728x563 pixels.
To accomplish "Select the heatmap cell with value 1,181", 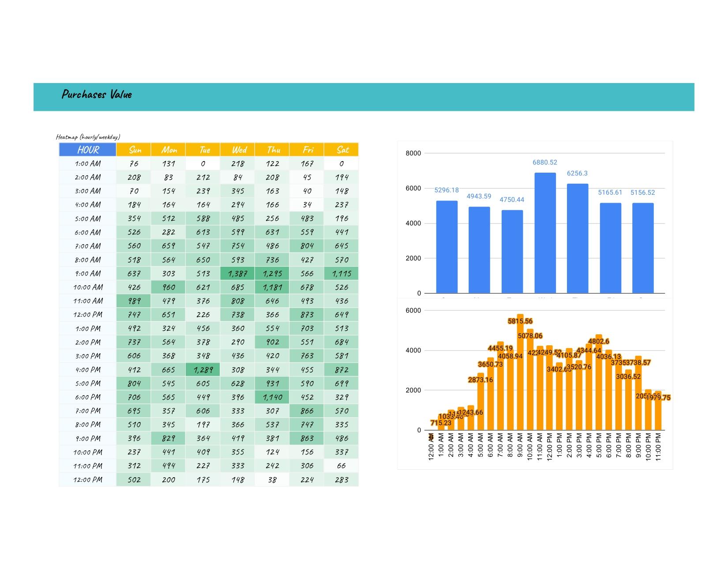I will [272, 287].
